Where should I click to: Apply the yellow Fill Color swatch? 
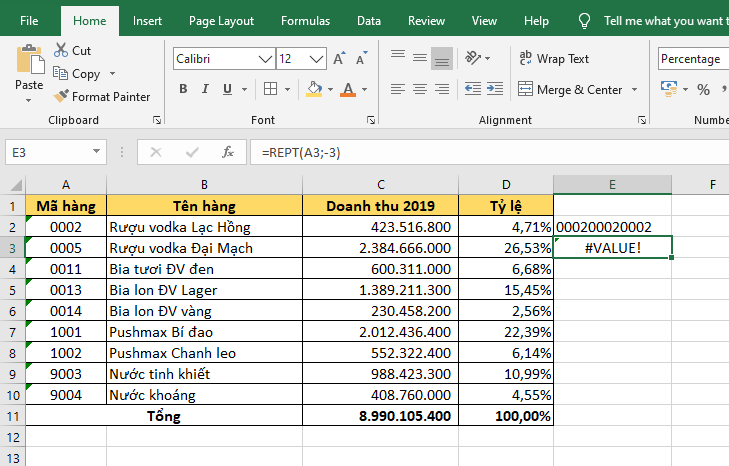point(314,90)
